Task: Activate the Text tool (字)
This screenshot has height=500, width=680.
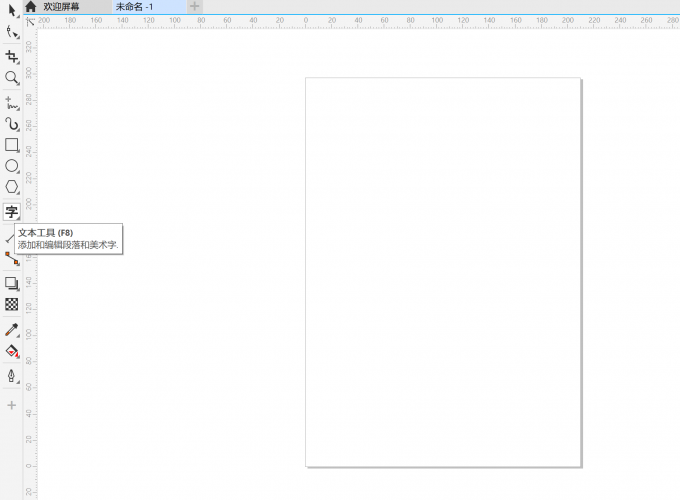Action: pos(11,211)
